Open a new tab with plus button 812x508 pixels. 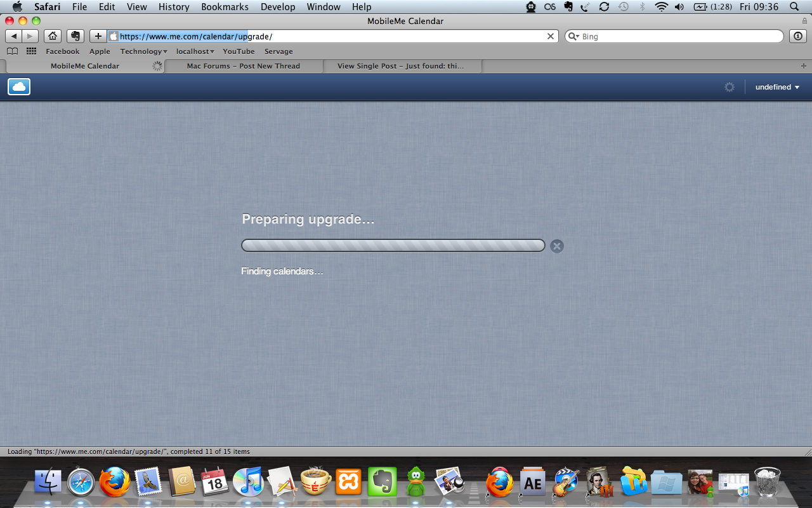coord(804,66)
